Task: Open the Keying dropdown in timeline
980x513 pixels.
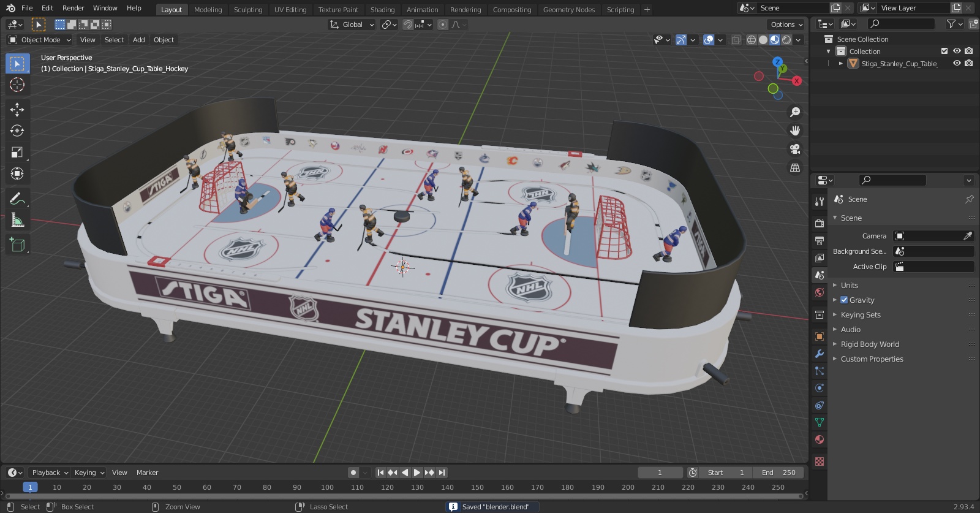Action: [89, 473]
